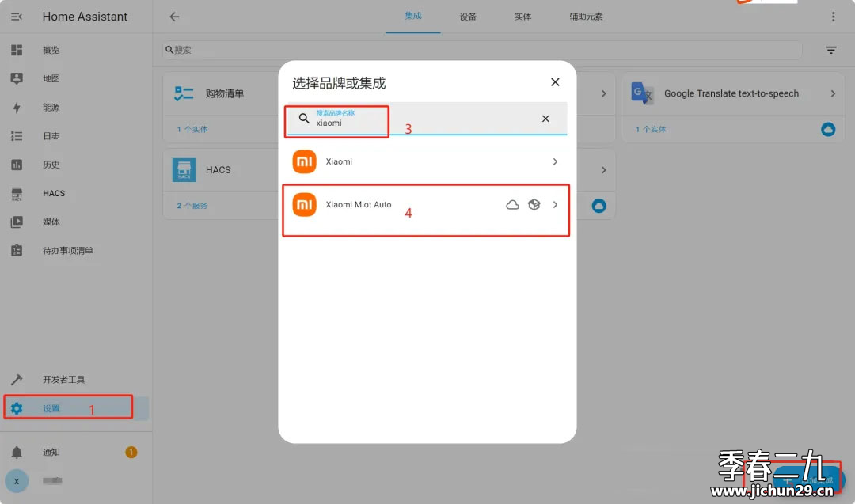
Task: Open Xiaomi Miot Auto row chevron
Action: tap(555, 205)
